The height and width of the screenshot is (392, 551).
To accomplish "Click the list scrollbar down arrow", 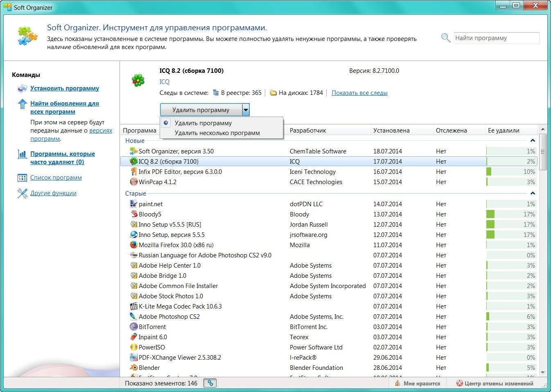I will pos(543,372).
